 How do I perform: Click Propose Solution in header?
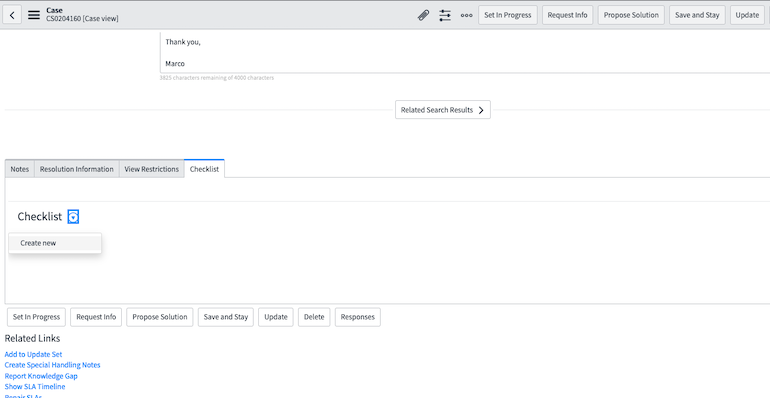(631, 15)
